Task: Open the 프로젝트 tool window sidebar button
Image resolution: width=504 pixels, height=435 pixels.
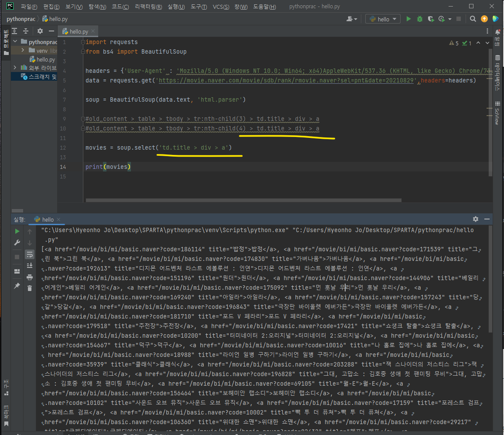Action: click(6, 43)
